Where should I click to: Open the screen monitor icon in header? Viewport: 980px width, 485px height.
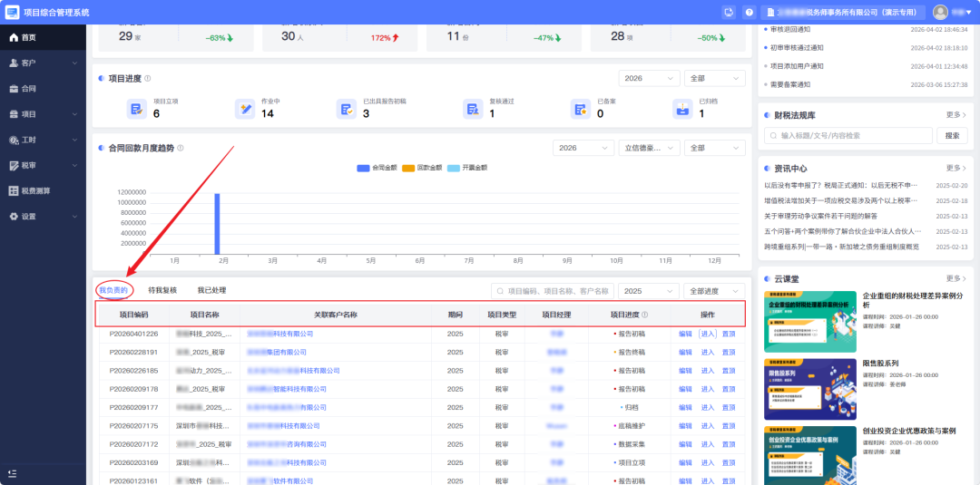point(728,12)
